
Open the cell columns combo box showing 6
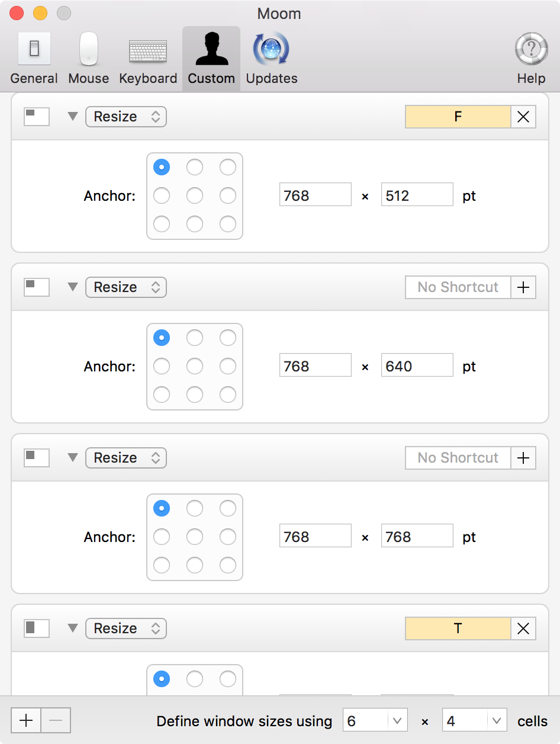(397, 721)
